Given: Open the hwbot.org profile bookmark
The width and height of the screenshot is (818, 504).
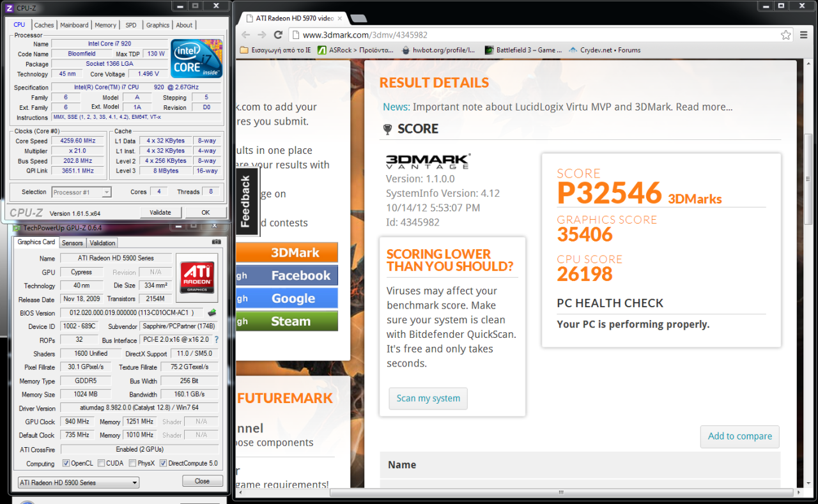Looking at the screenshot, I should click(438, 50).
